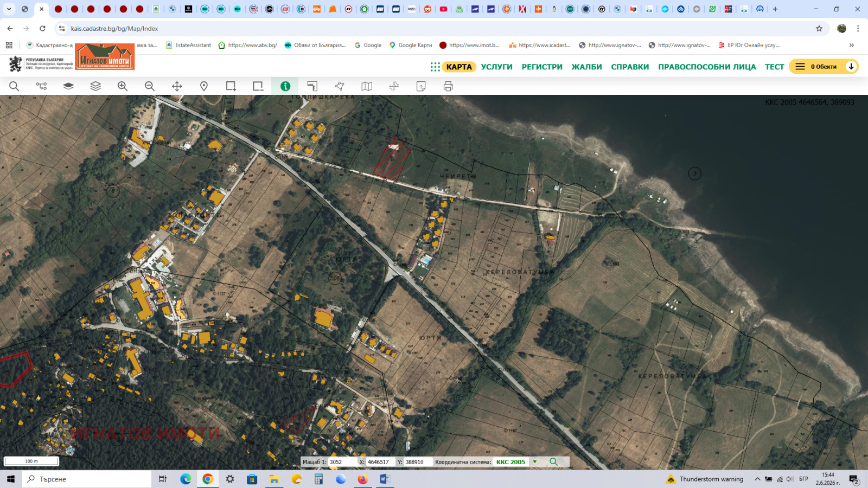Open Microsoft Word from the taskbar
This screenshot has width=868, height=488.
[x=385, y=479]
